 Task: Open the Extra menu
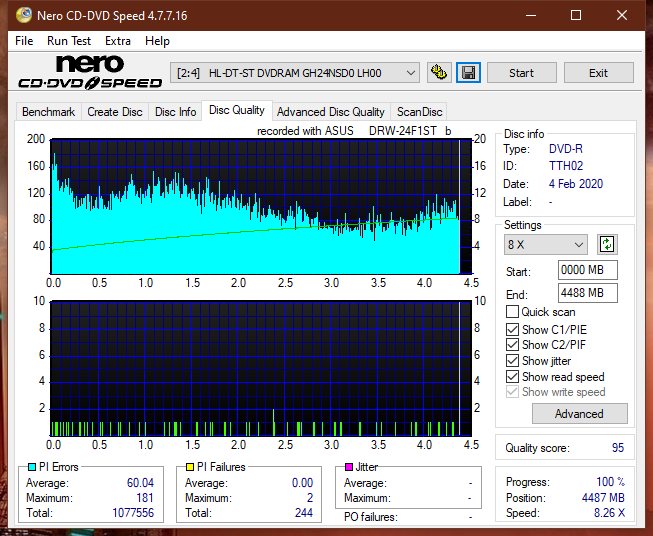click(118, 41)
